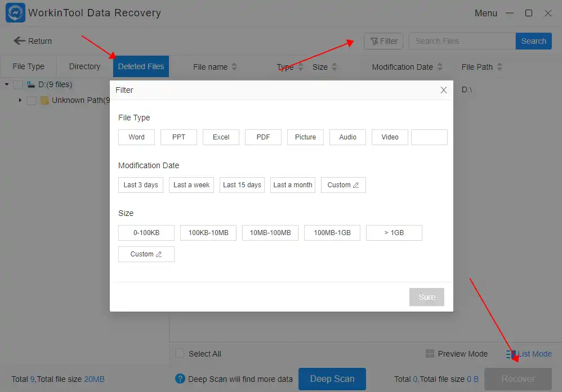Sort by Type column arrows
This screenshot has width=562, height=392.
click(301, 67)
